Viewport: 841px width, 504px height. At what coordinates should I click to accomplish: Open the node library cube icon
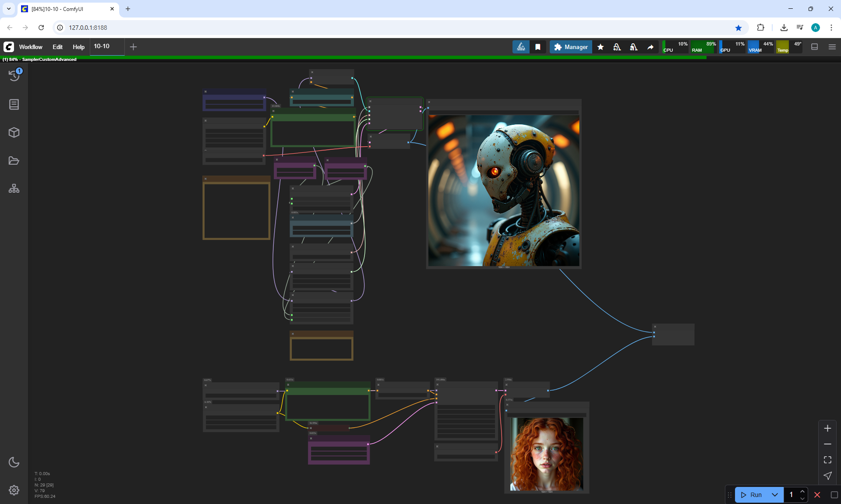click(x=14, y=132)
